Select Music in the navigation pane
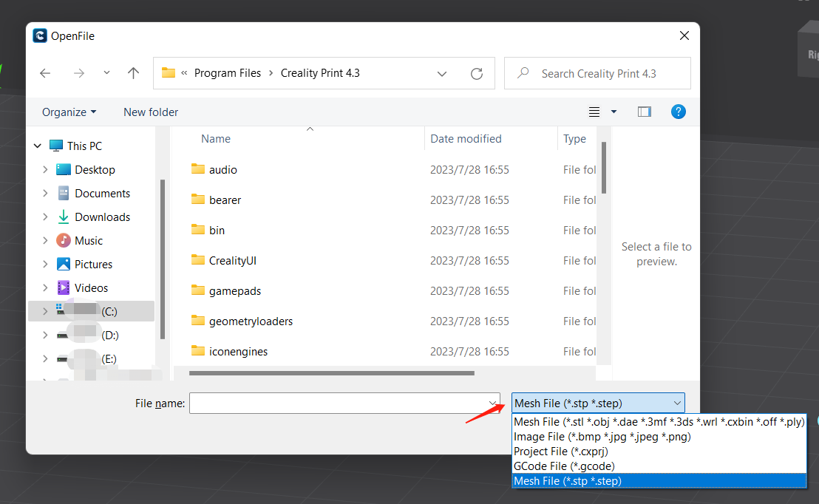 point(88,240)
